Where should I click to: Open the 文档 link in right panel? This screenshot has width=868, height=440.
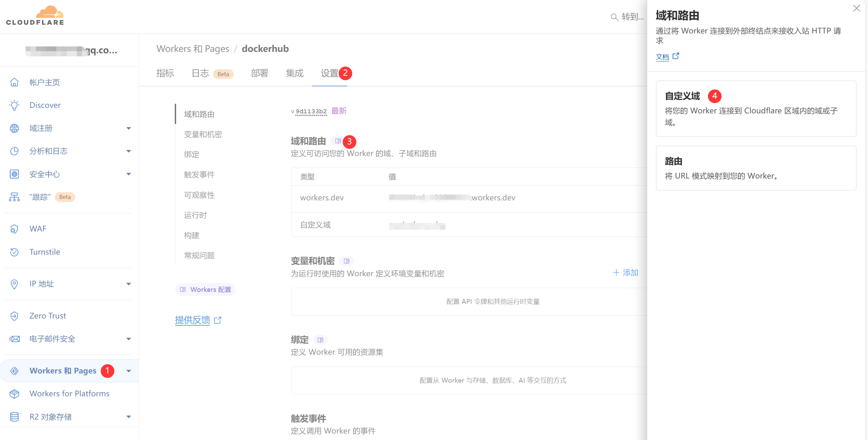pyautogui.click(x=662, y=57)
